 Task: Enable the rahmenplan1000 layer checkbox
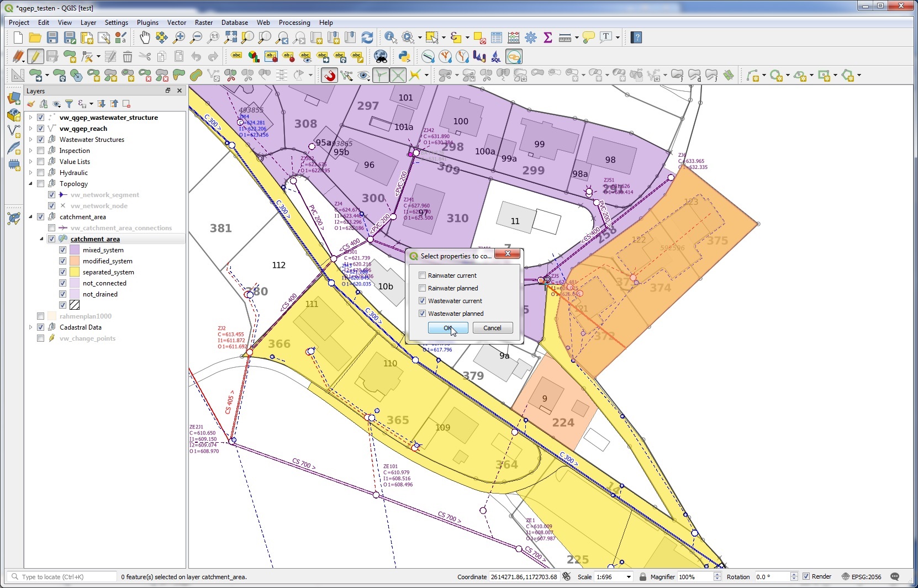40,316
